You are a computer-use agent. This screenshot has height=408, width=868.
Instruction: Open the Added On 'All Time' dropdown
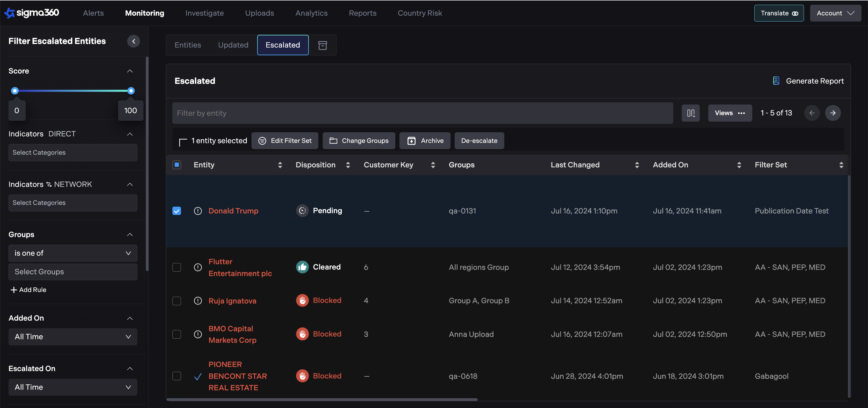pyautogui.click(x=72, y=337)
